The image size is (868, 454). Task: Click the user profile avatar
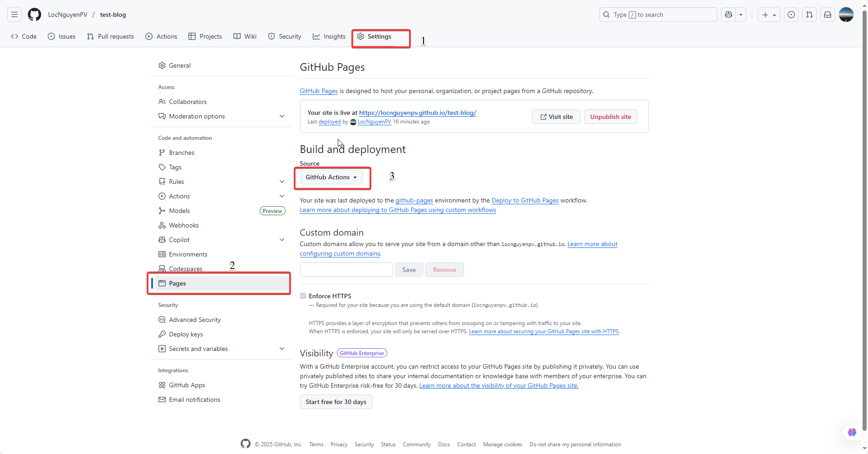(846, 15)
